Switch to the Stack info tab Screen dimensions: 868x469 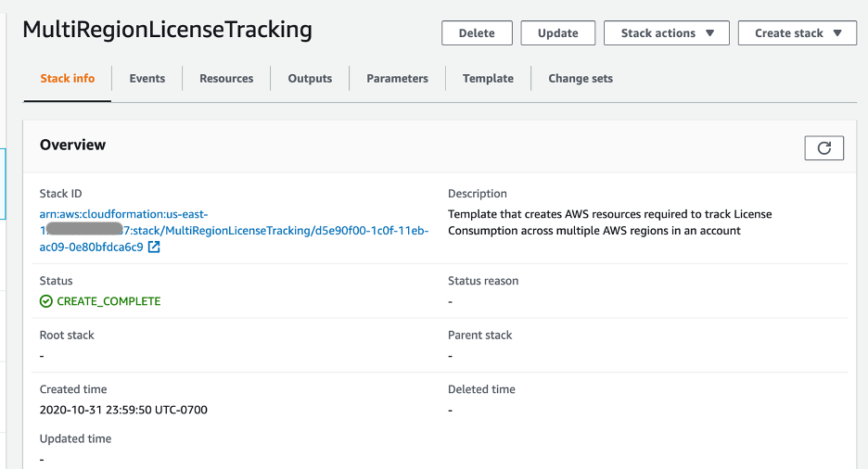[67, 79]
